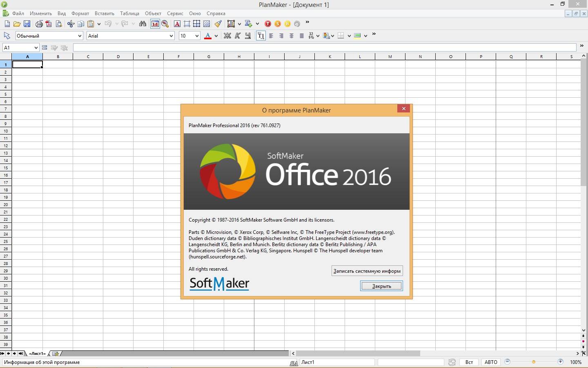588x368 pixels.
Task: Toggle underline formatting (Ч)
Action: (x=248, y=36)
